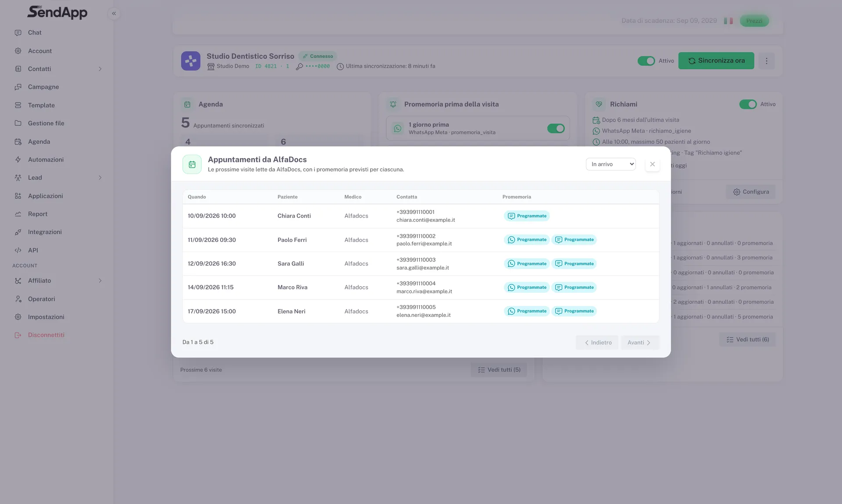
Task: Click the Report chart icon
Action: pos(18,214)
